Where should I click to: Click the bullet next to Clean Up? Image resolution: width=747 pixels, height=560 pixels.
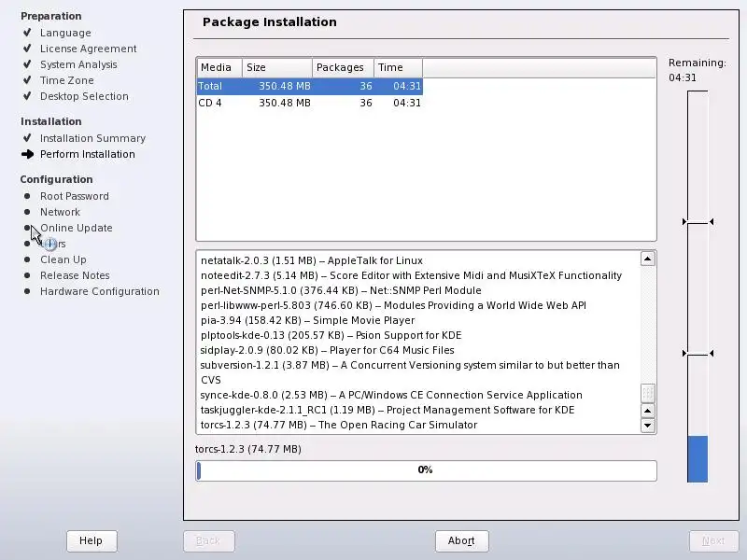coord(27,259)
